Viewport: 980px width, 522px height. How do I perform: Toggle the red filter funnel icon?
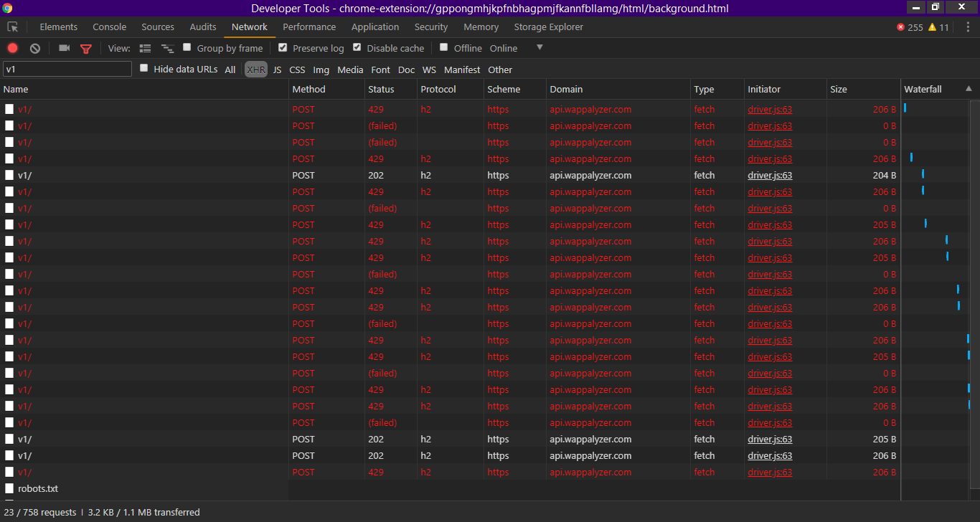pos(86,49)
